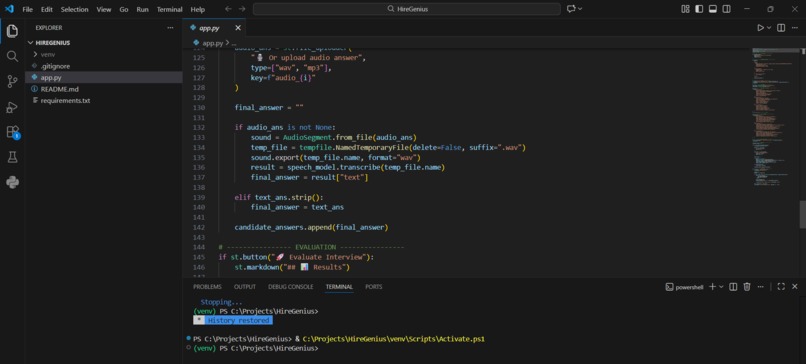Switch to the DEBUG CONSOLE tab

click(290, 287)
